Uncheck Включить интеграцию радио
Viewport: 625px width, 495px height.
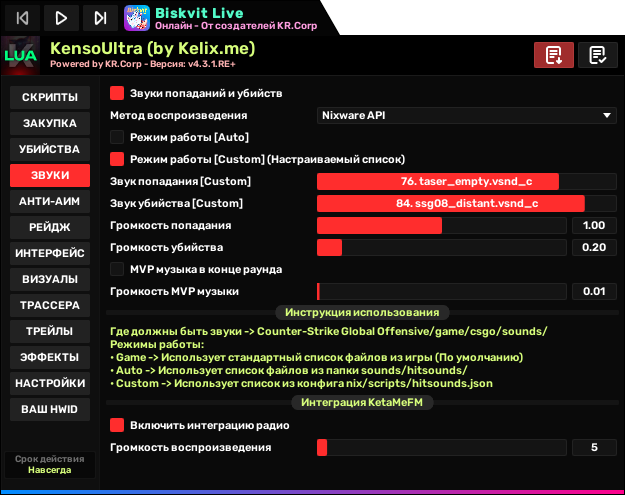[117, 425]
